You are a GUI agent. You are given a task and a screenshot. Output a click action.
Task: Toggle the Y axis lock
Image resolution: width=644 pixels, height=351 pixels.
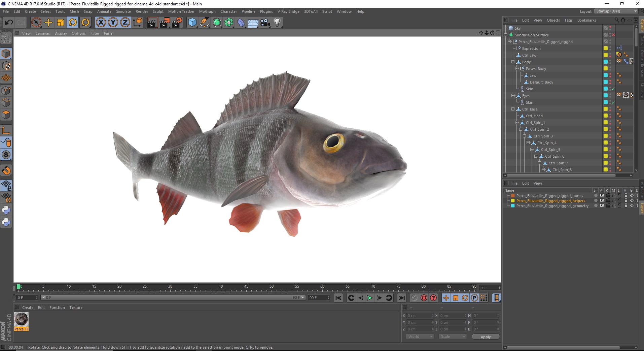113,23
